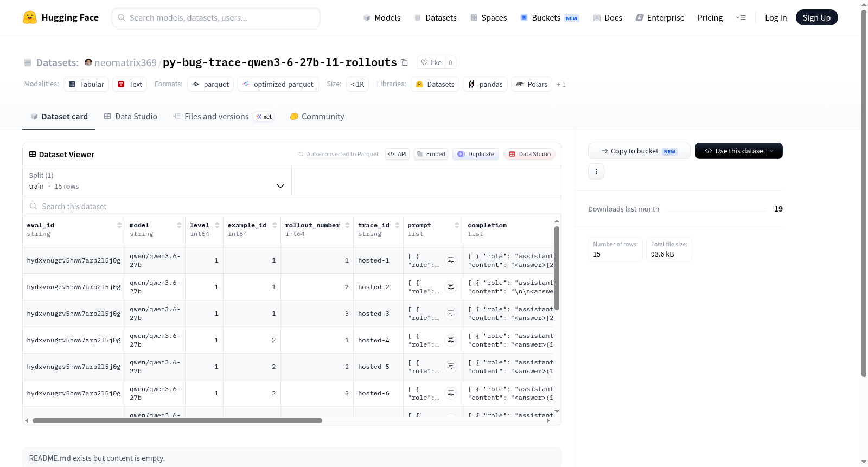Switch to the Dataset card tab
This screenshot has height=467, width=868.
coord(59,116)
